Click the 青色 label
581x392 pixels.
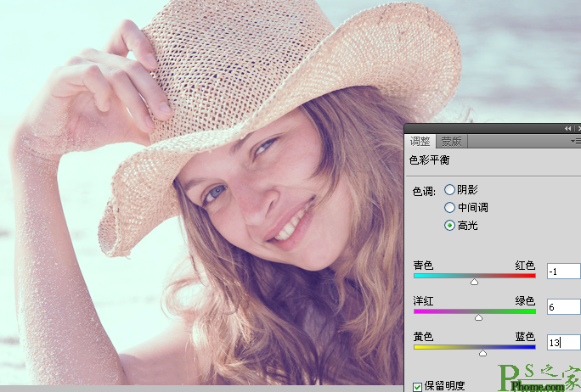coord(424,265)
